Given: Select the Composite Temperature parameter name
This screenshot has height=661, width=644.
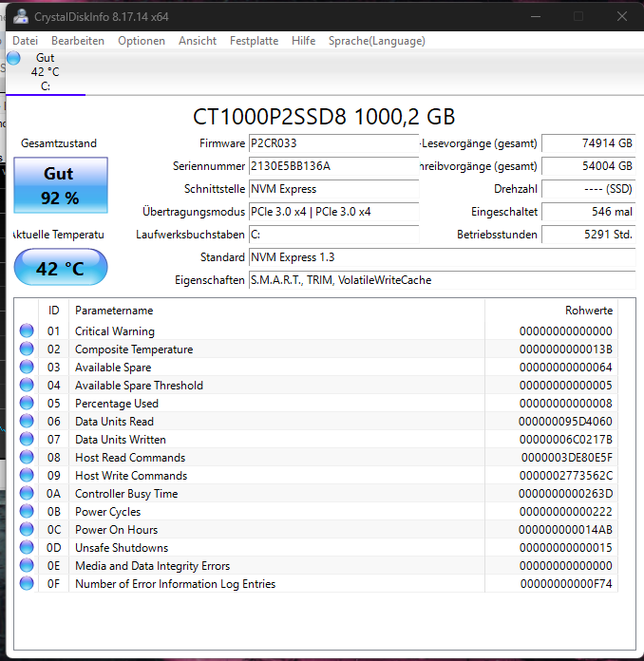Looking at the screenshot, I should point(134,349).
